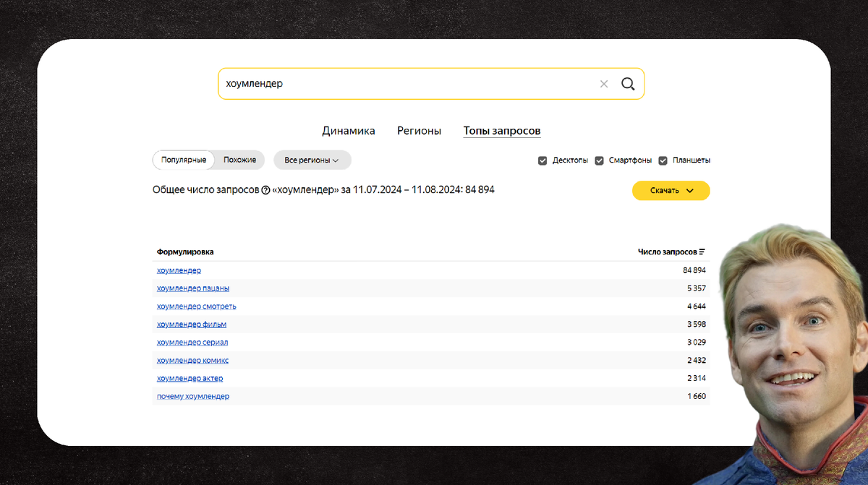Open the Все регионы dropdown
The image size is (868, 485).
[x=312, y=160]
